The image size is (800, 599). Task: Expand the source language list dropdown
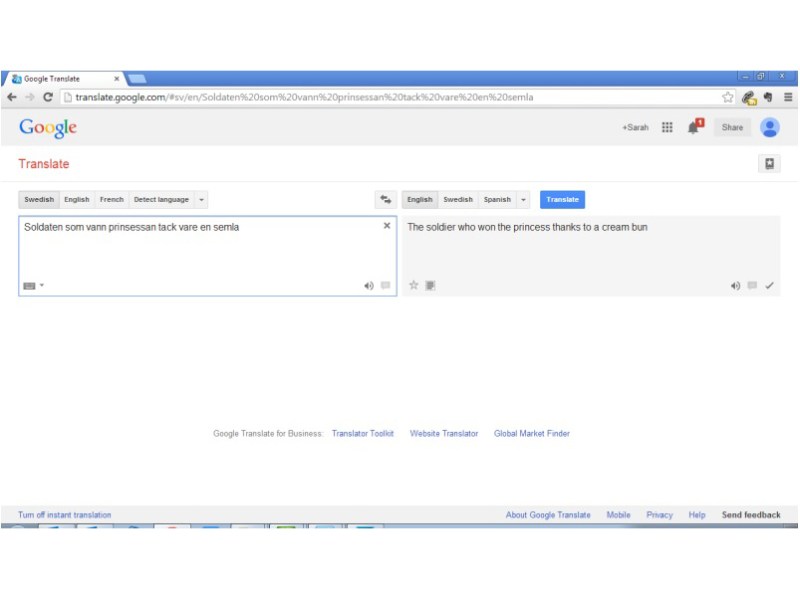pos(202,200)
